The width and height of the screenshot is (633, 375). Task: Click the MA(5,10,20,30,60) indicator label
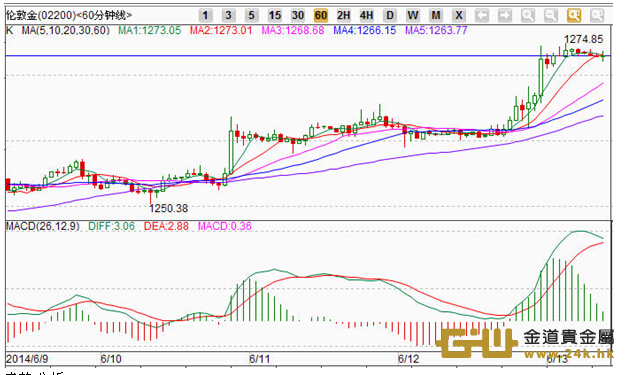click(x=66, y=30)
